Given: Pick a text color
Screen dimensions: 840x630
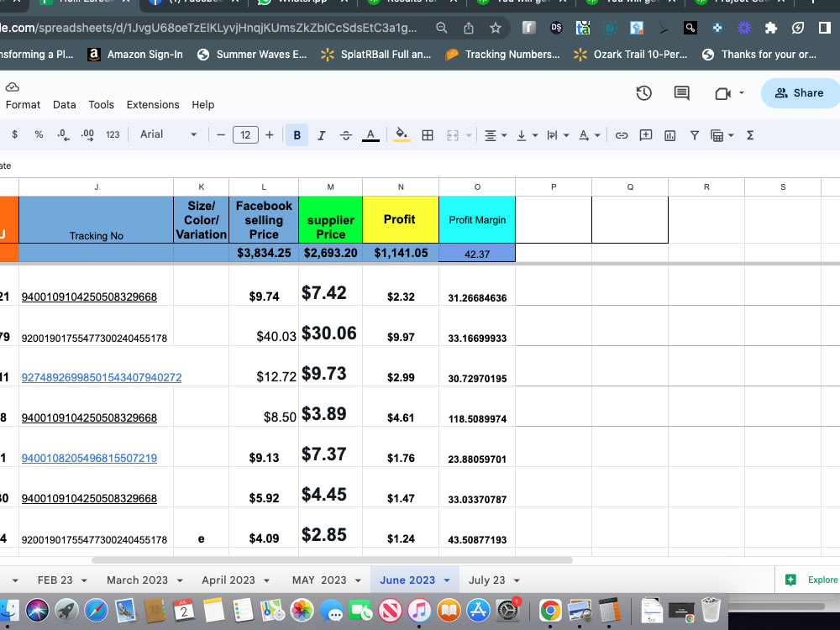Looking at the screenshot, I should tap(370, 135).
